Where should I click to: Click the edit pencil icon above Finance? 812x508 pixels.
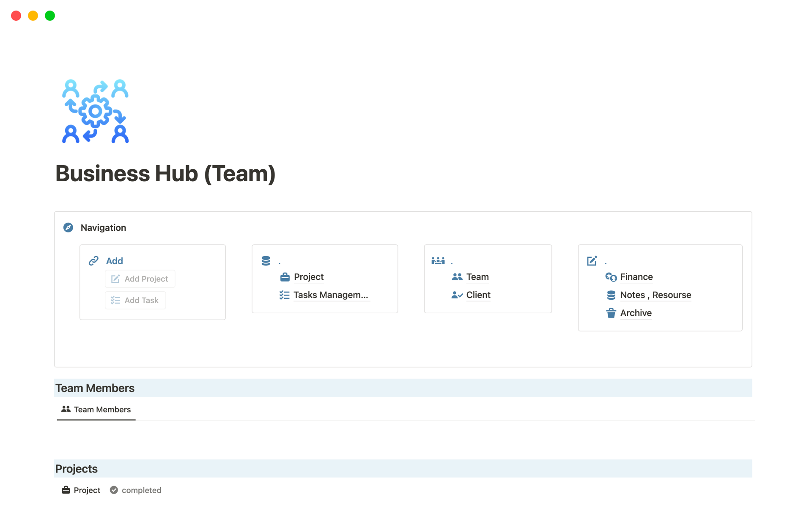(592, 261)
